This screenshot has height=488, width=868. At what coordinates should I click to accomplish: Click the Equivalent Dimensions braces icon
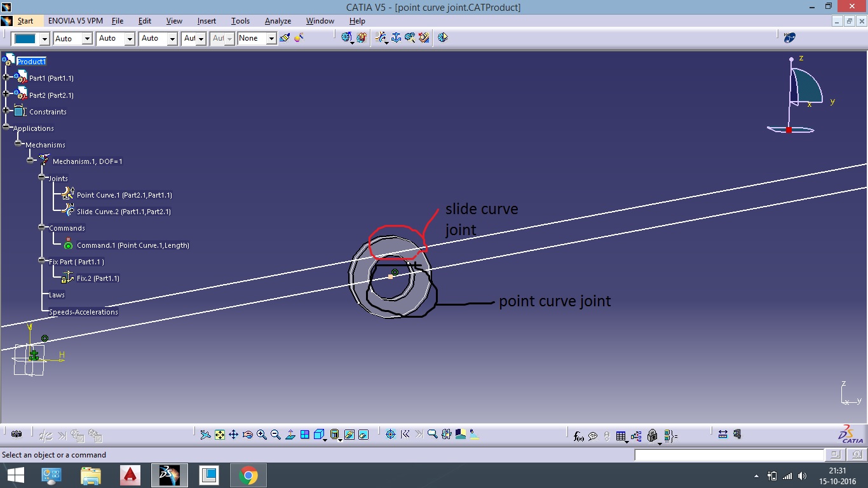coord(671,436)
